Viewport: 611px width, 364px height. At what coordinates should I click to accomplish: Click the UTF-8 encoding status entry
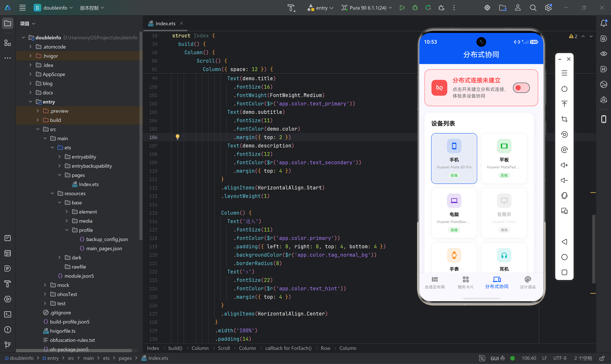(560, 358)
